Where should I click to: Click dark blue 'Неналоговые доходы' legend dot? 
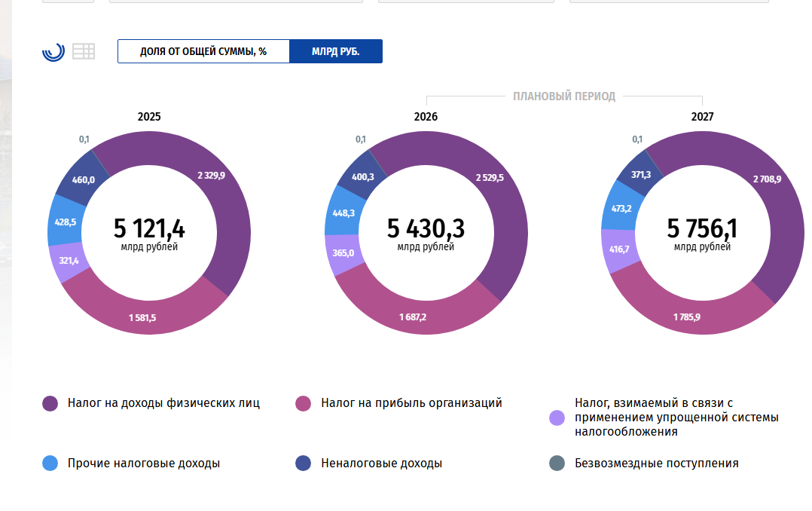click(304, 464)
